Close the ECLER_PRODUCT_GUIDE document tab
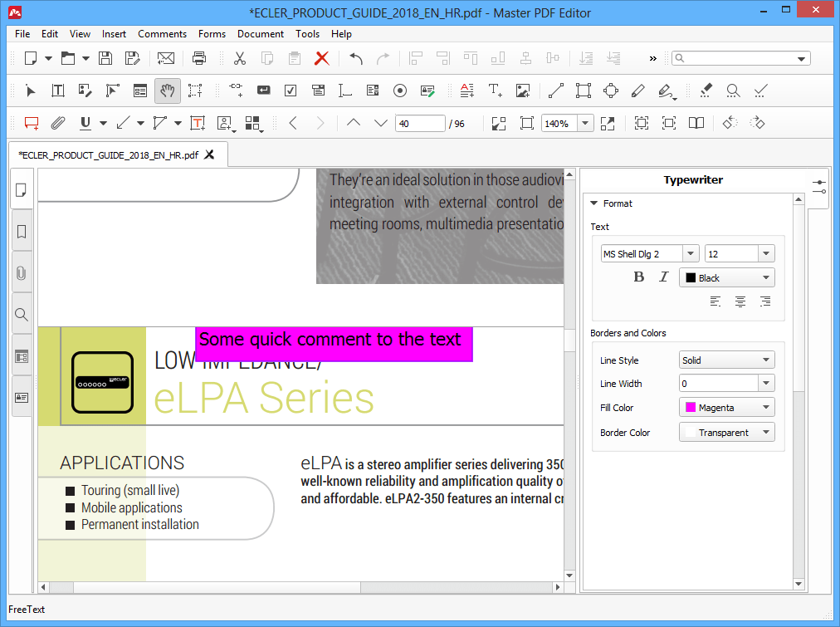 click(x=209, y=154)
